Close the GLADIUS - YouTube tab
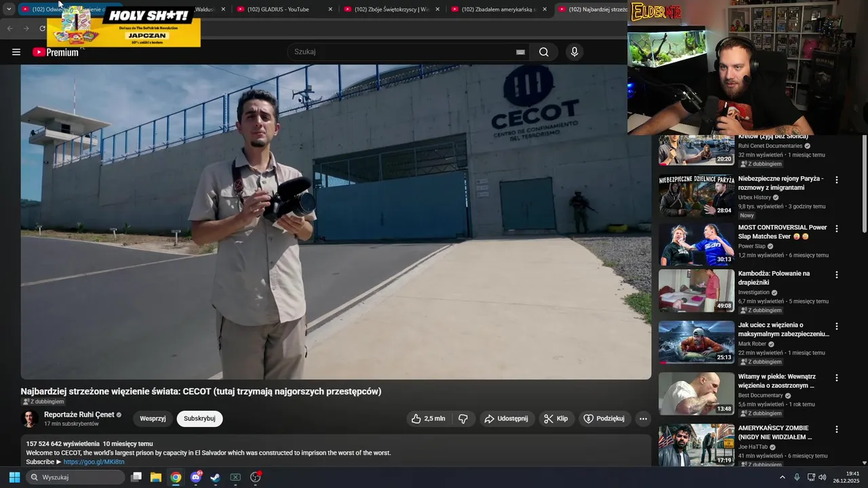The width and height of the screenshot is (868, 488). 330,9
